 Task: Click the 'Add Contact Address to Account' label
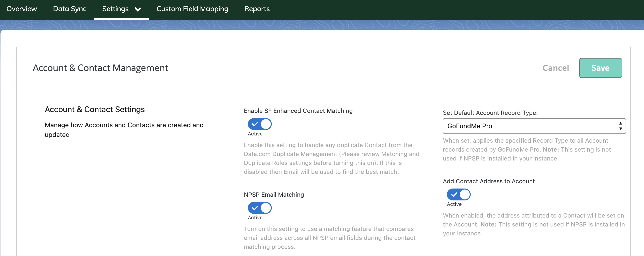tap(489, 181)
